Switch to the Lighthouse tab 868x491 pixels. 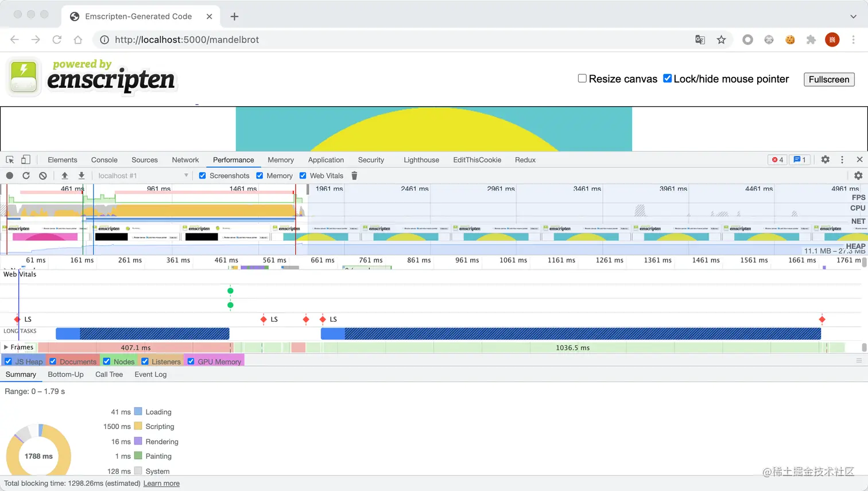click(x=421, y=160)
